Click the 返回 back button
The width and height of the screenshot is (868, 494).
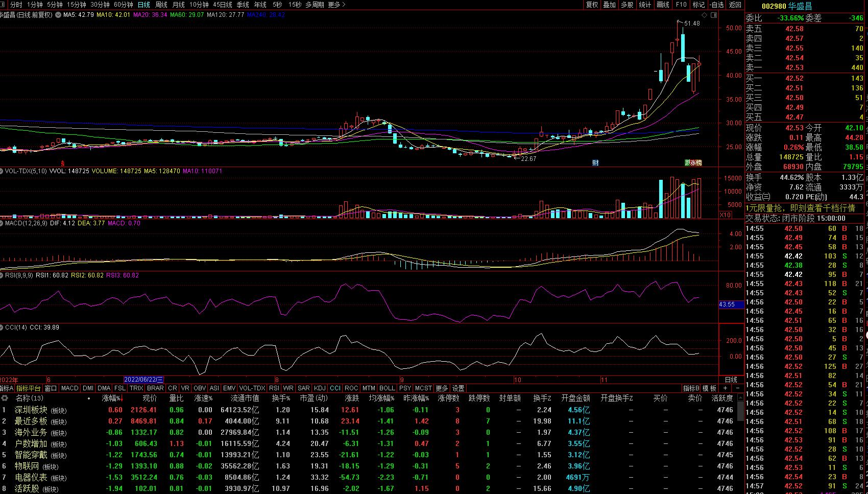coord(735,5)
